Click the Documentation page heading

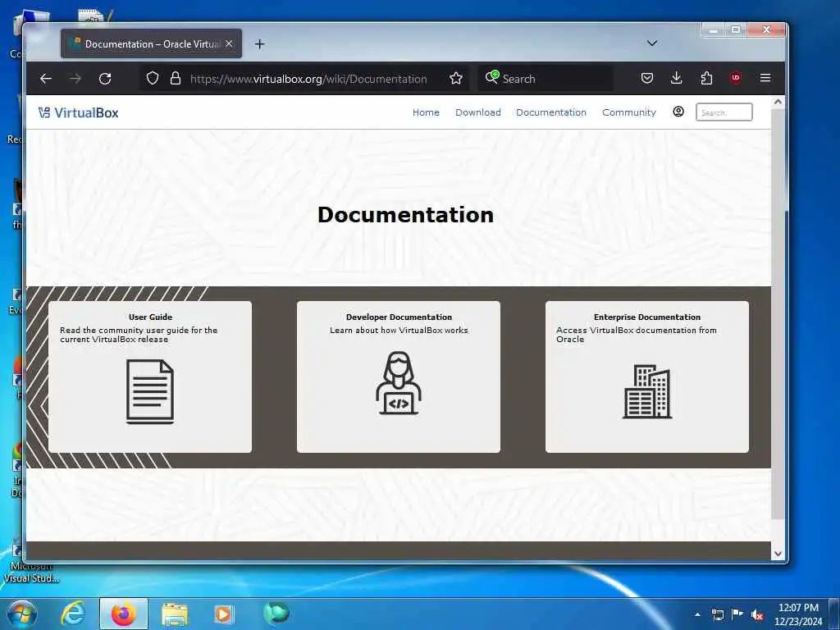[405, 215]
